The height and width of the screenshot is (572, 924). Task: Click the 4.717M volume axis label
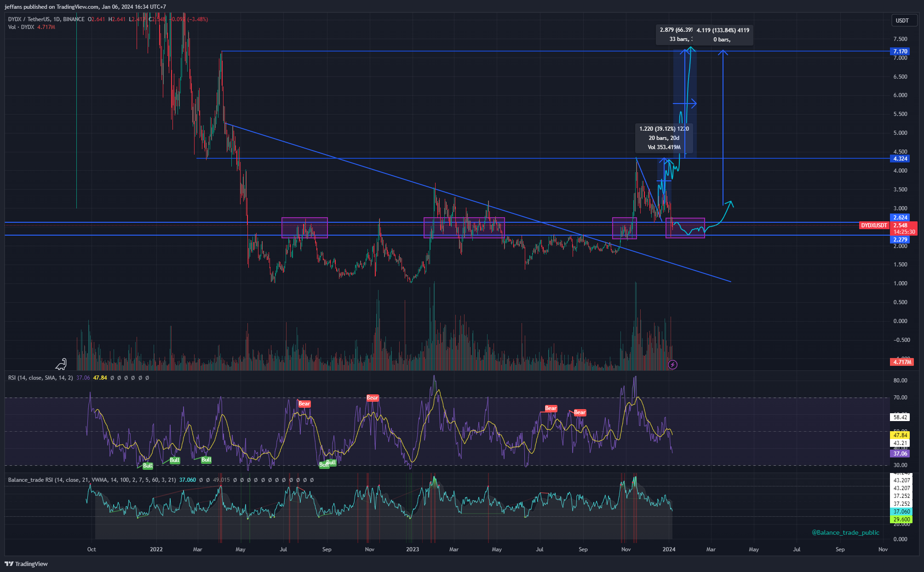coord(902,362)
